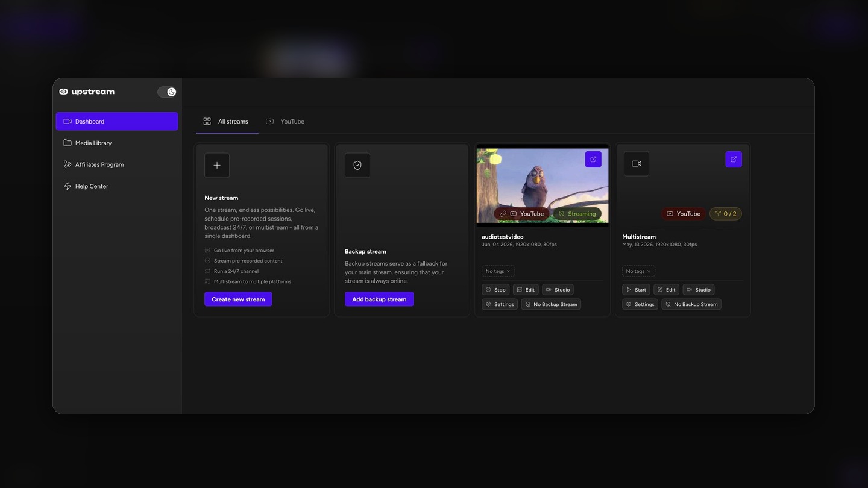
Task: Click the plus icon on New stream card
Action: coord(217,165)
